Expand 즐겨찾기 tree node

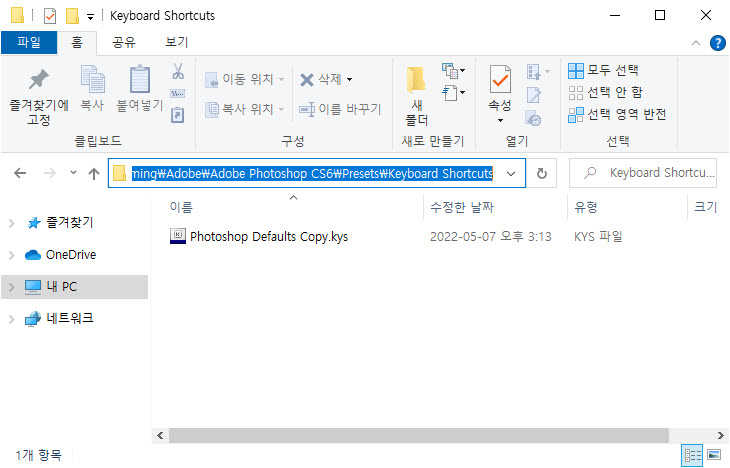[x=12, y=224]
